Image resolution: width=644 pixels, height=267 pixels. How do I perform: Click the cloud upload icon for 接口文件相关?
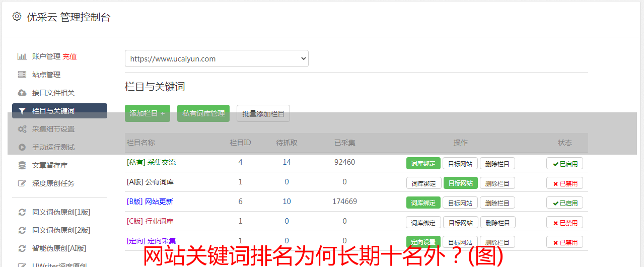coord(22,93)
